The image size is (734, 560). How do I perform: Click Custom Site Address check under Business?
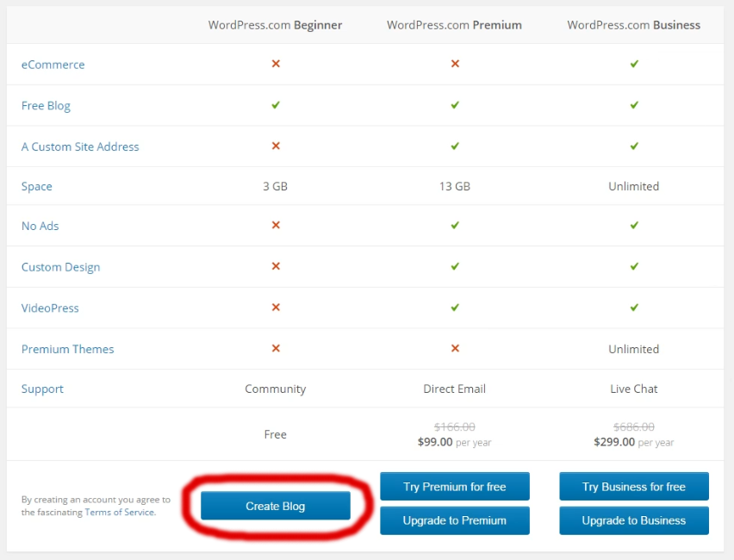click(634, 146)
